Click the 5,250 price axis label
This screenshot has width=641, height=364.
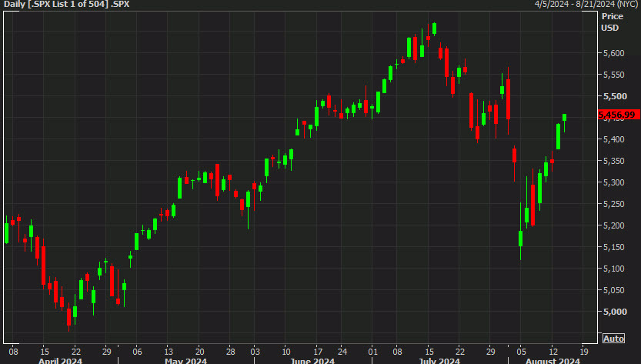pos(614,204)
